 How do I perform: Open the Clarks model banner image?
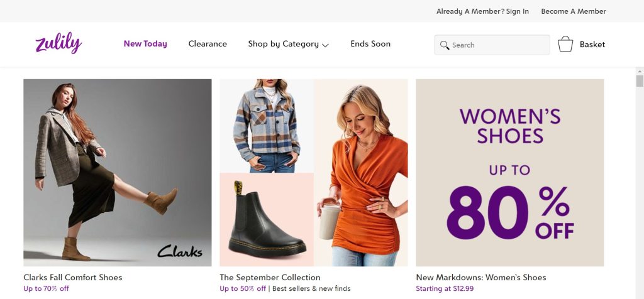(118, 172)
